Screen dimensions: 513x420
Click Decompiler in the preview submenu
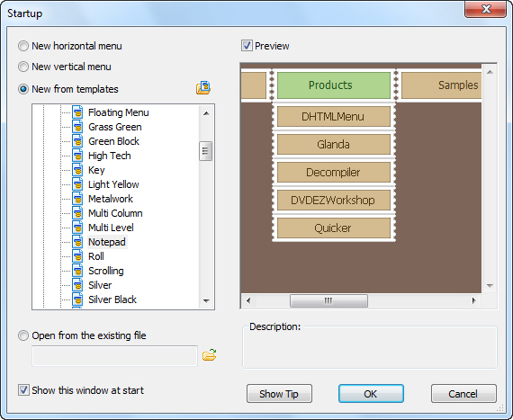(x=334, y=173)
